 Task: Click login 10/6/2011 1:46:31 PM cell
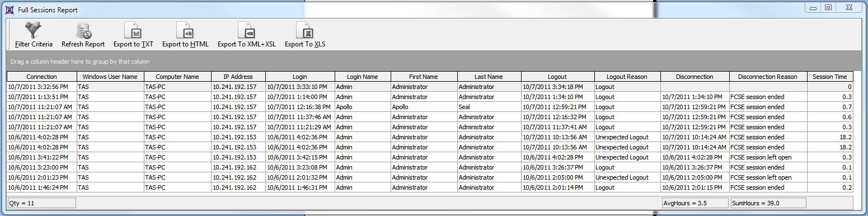point(300,187)
